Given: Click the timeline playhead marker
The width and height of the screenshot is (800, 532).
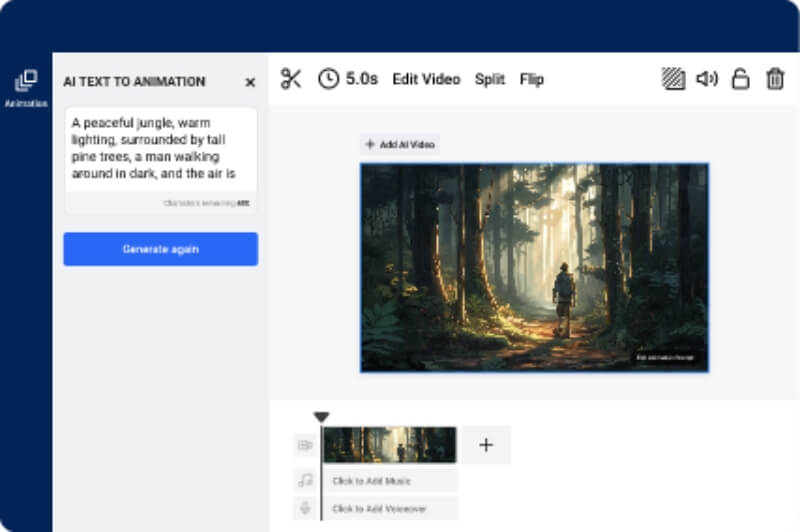Looking at the screenshot, I should coord(321,417).
